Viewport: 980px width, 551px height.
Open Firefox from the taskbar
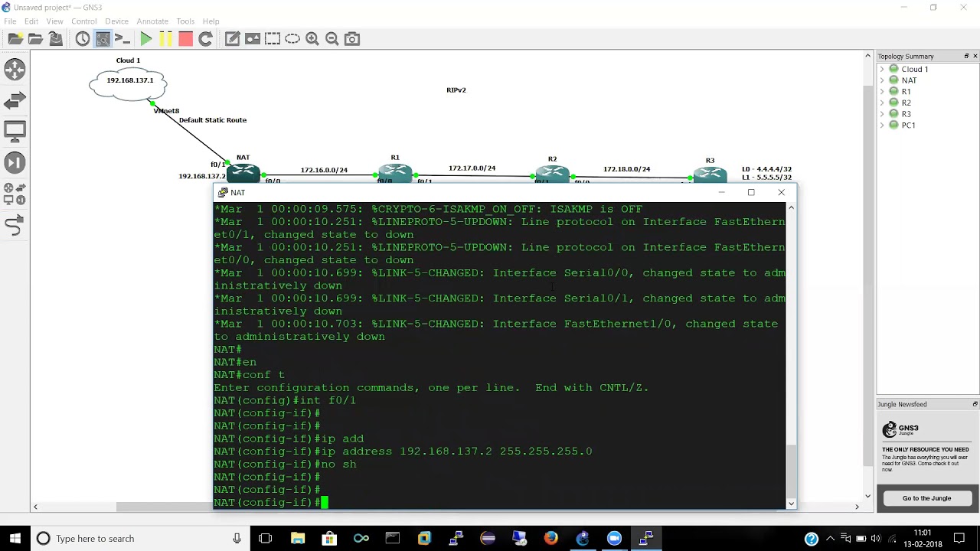click(x=550, y=538)
